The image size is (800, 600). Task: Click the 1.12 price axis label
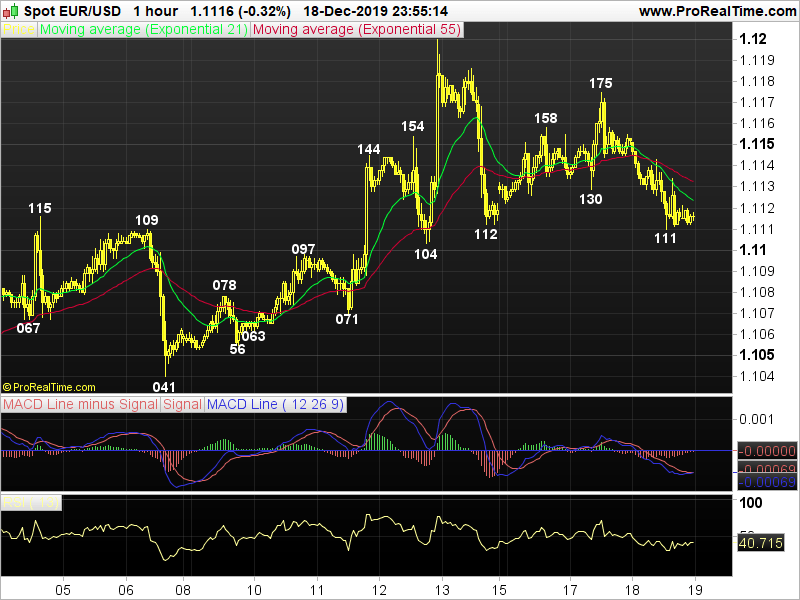pos(753,39)
